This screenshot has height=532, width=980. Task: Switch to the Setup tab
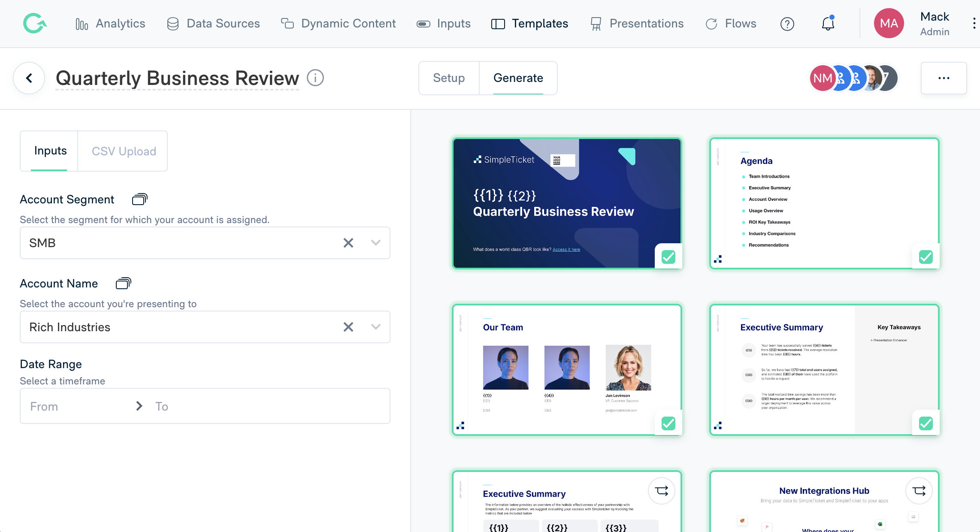pyautogui.click(x=449, y=78)
